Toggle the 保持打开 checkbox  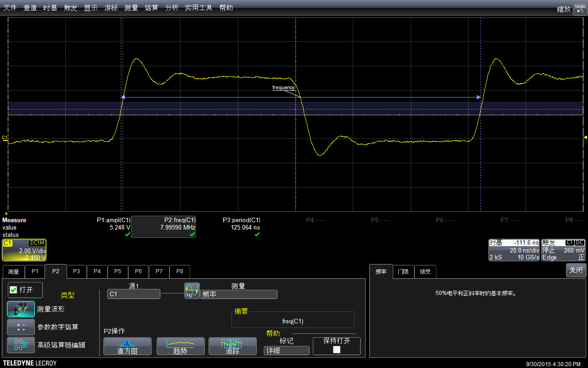pos(337,350)
